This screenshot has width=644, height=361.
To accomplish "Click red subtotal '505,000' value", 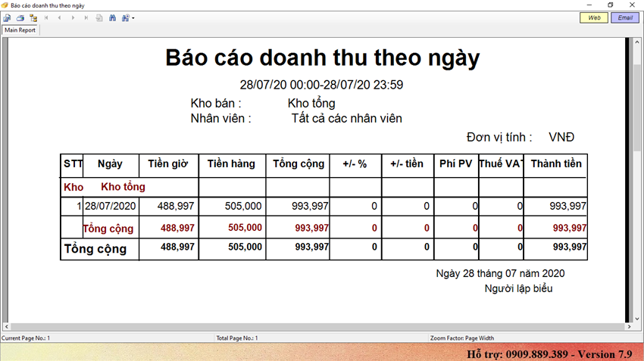I will tap(245, 228).
